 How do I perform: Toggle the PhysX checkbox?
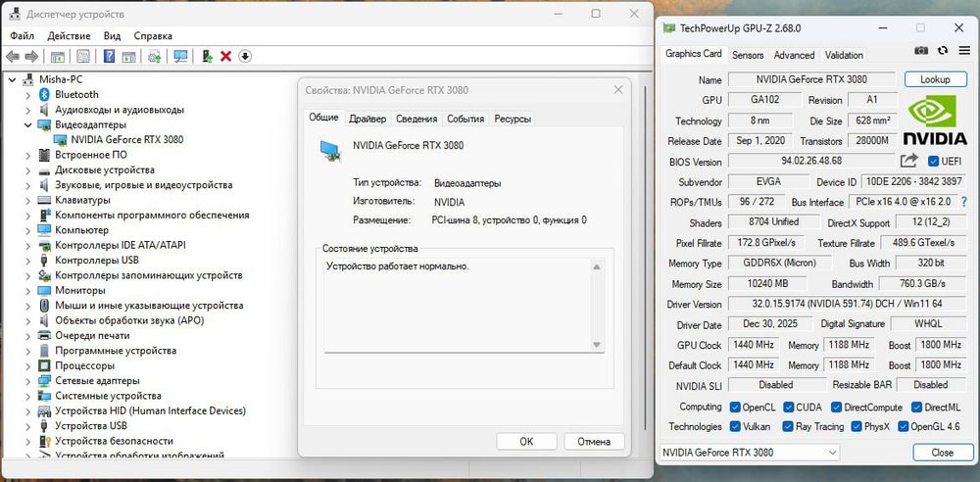[x=857, y=427]
